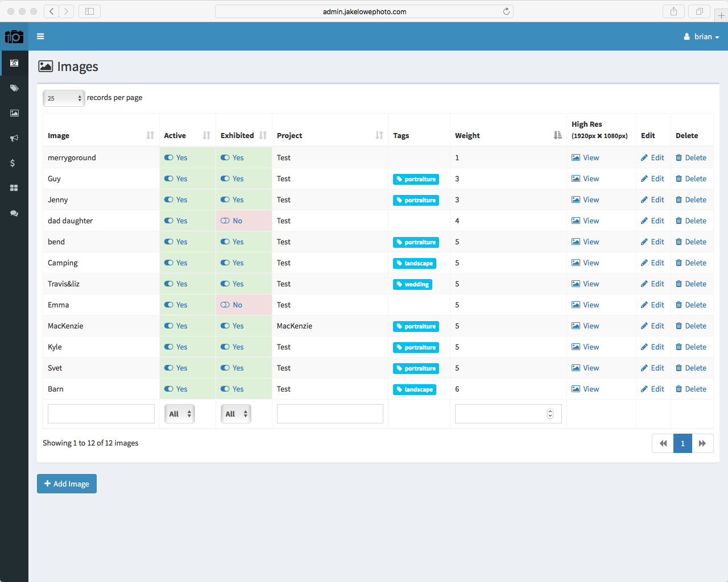Delete the Svet image

(691, 368)
